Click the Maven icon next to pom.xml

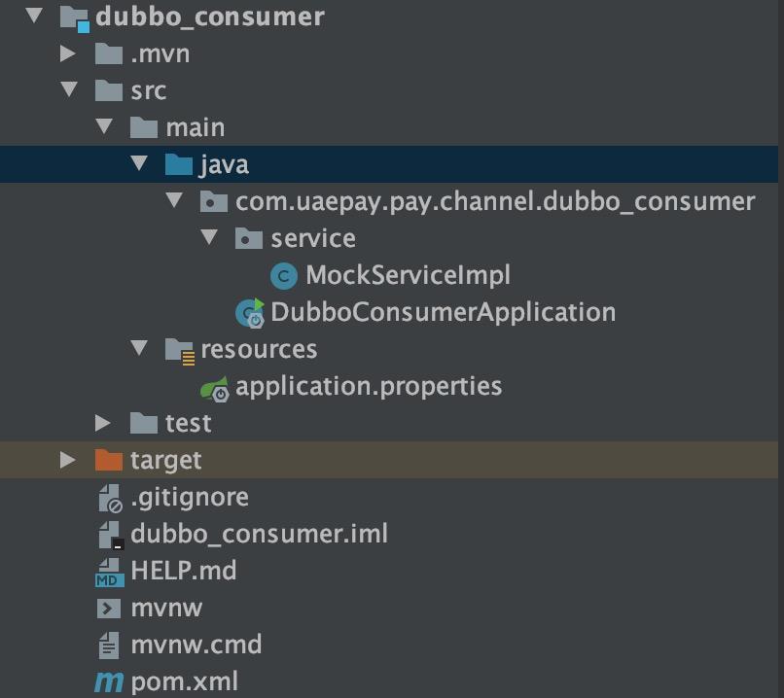109,681
